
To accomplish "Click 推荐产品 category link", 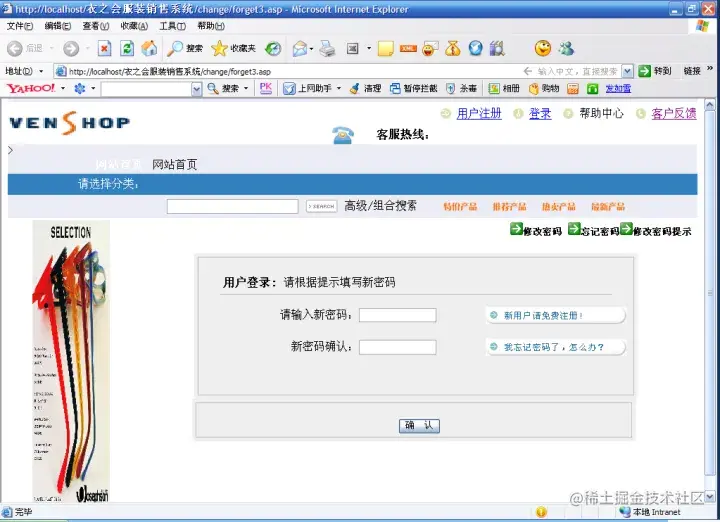I will click(509, 207).
